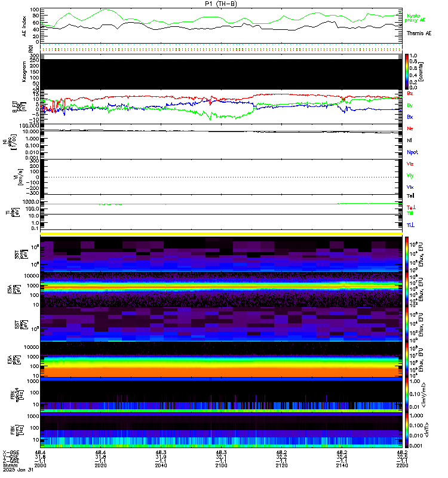Click the 2100 time tick label
Screen dimensions: 448x478
click(x=221, y=465)
